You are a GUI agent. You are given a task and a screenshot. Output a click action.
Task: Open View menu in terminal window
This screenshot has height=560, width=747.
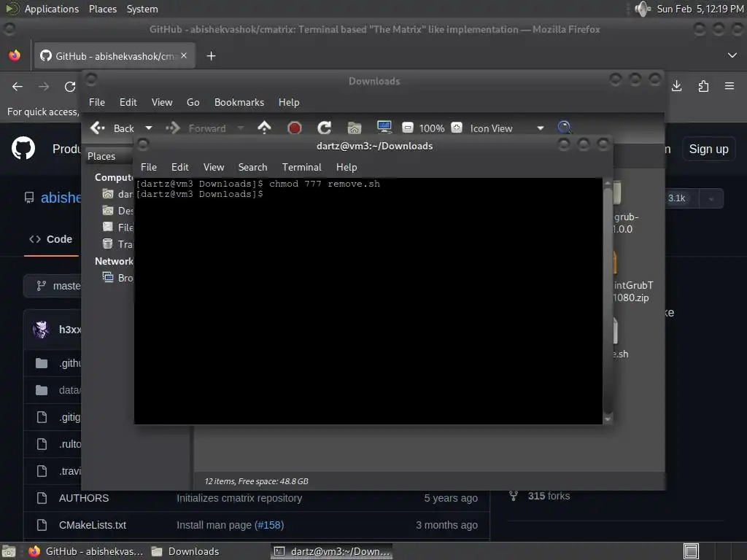pos(214,167)
